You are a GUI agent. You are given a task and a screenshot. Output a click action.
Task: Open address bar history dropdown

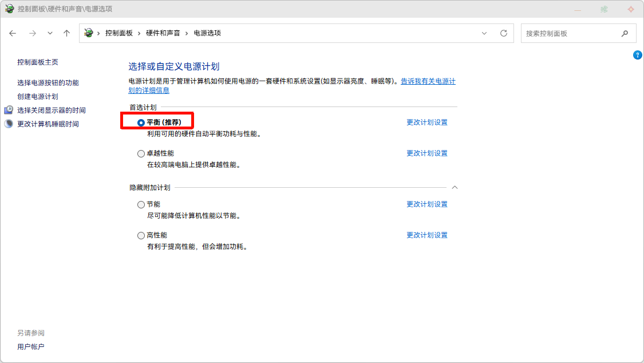click(x=484, y=33)
